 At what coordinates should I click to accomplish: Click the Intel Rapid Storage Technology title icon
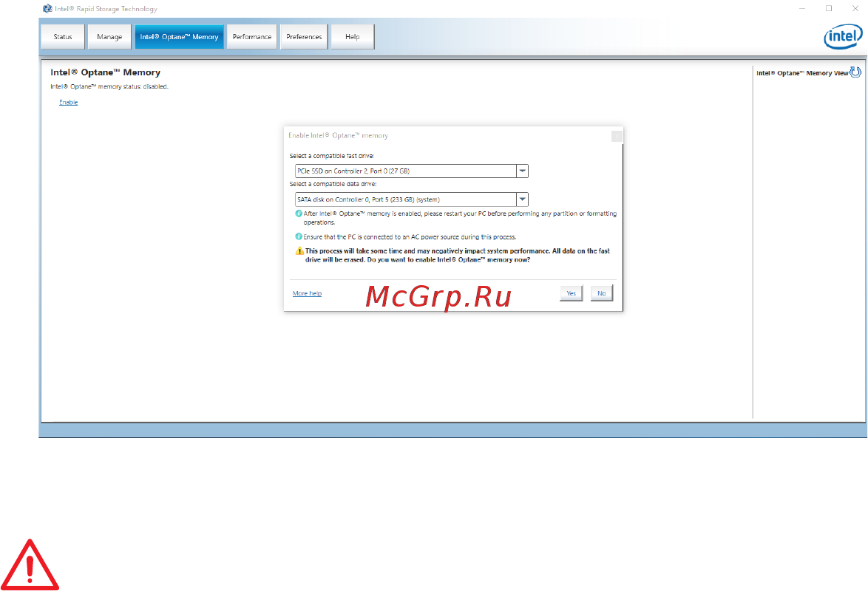(47, 8)
